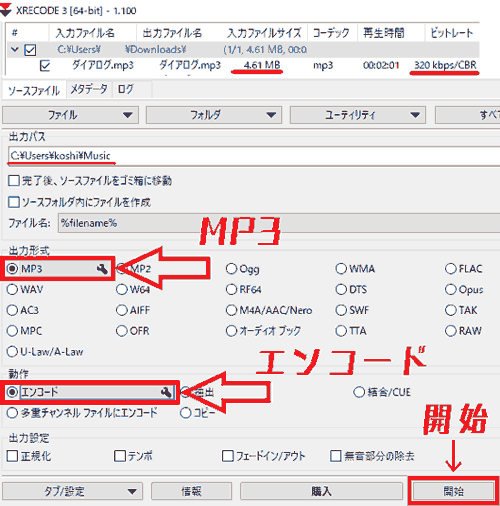Open MP3 encoder settings wrench icon

102,268
